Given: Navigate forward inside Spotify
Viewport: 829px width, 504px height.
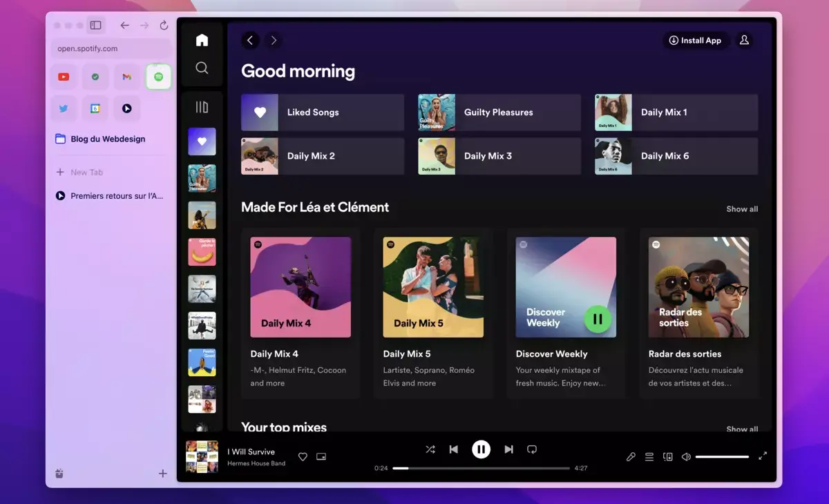Looking at the screenshot, I should click(x=274, y=41).
